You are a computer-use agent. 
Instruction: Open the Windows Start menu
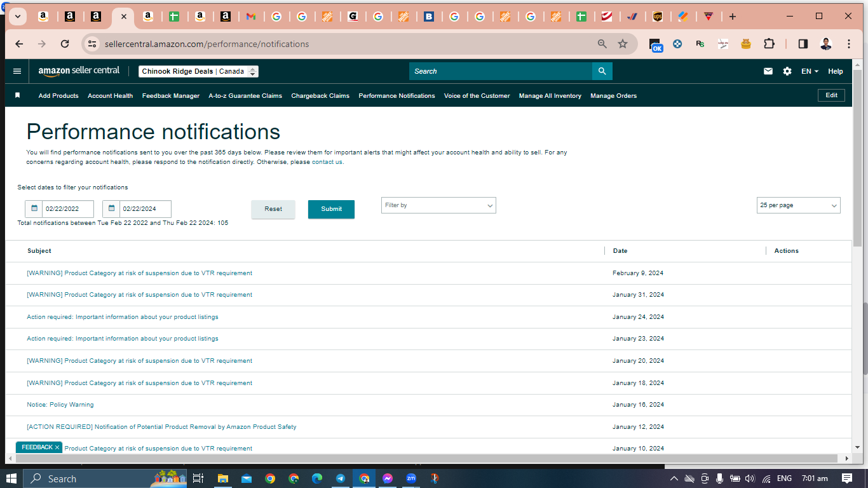pos(11,478)
